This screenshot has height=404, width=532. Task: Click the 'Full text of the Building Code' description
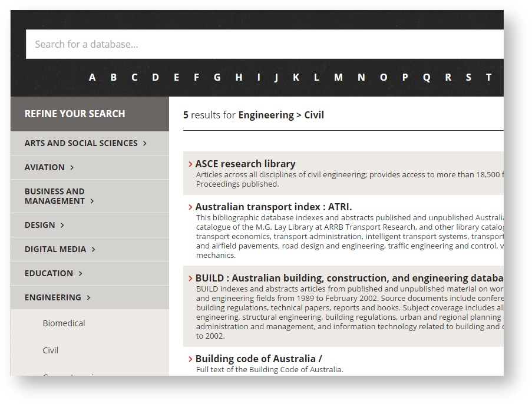coord(269,369)
